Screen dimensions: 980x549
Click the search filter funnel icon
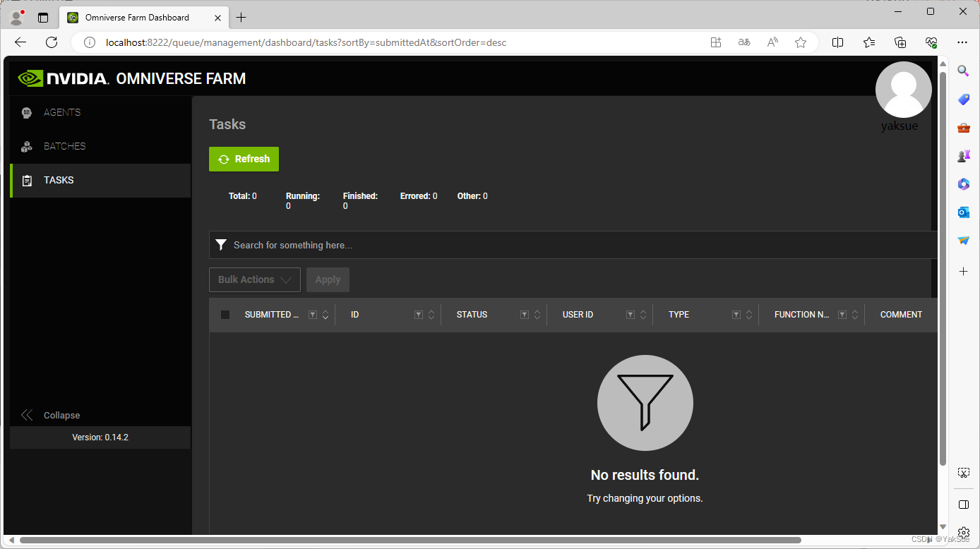tap(221, 245)
